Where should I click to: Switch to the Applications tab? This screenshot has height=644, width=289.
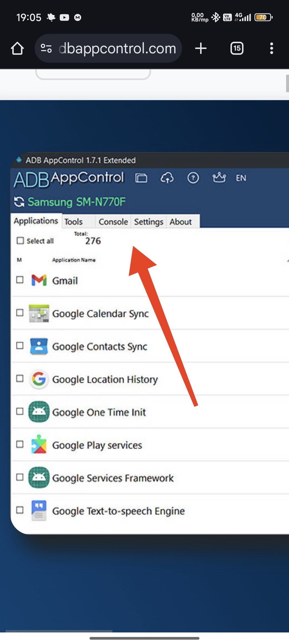pyautogui.click(x=36, y=221)
